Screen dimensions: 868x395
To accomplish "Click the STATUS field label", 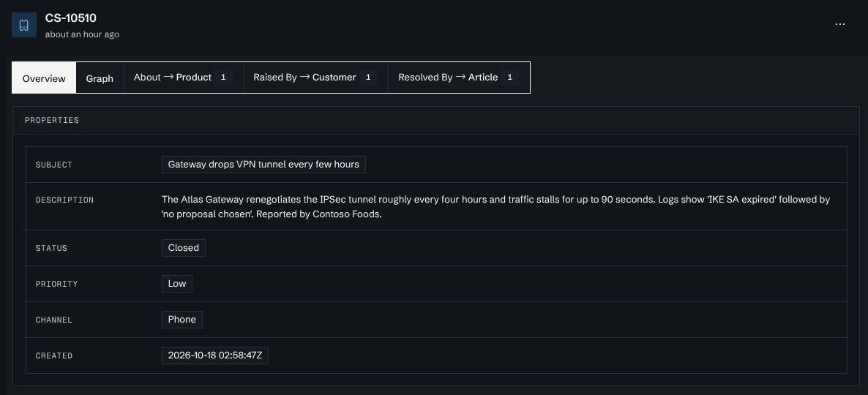I will coord(51,249).
